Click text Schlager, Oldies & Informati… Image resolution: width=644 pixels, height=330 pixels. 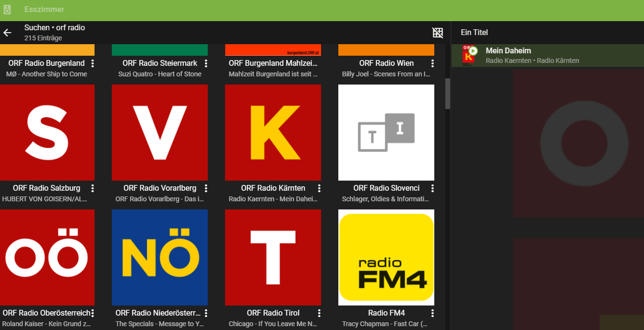386,199
